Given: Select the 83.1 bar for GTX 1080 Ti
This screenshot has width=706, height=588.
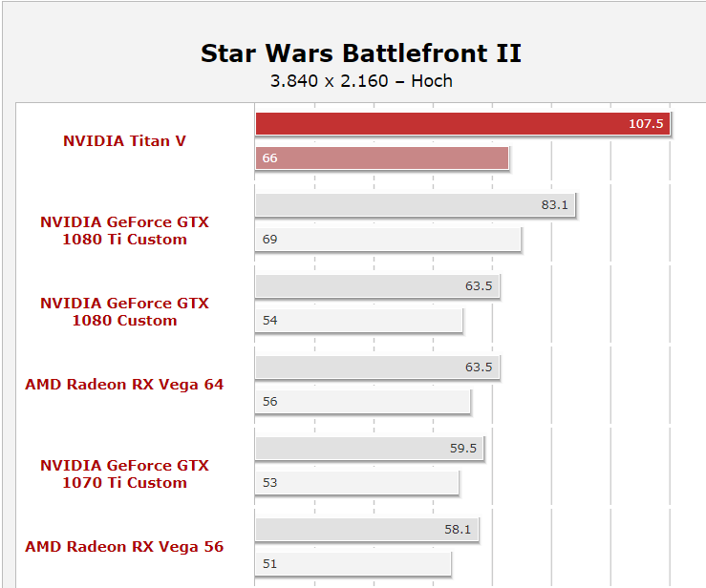Looking at the screenshot, I should tap(416, 205).
